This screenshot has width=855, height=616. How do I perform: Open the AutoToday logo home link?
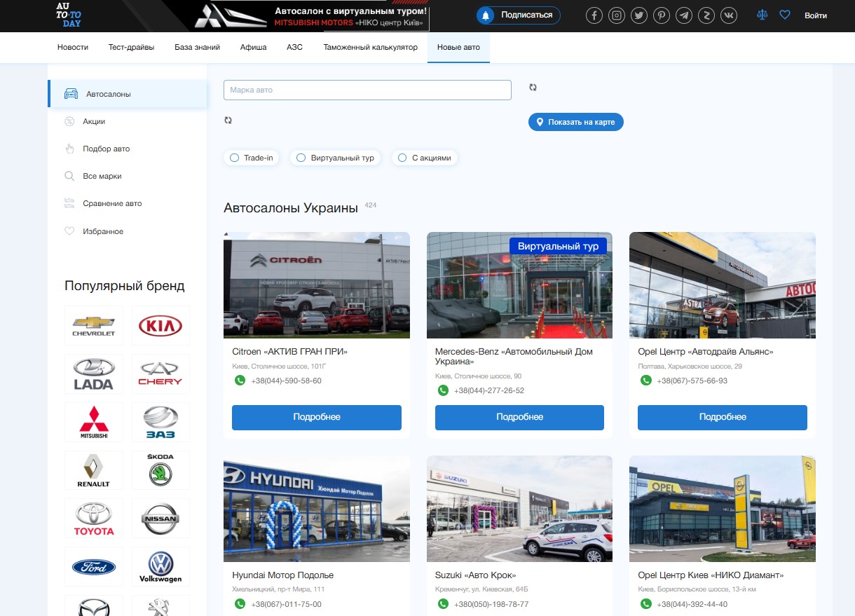[69, 15]
